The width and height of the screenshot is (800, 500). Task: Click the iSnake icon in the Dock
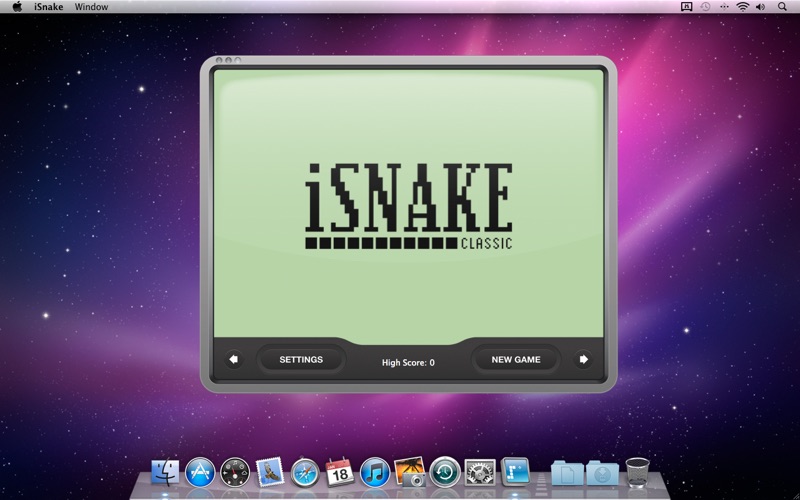(515, 472)
